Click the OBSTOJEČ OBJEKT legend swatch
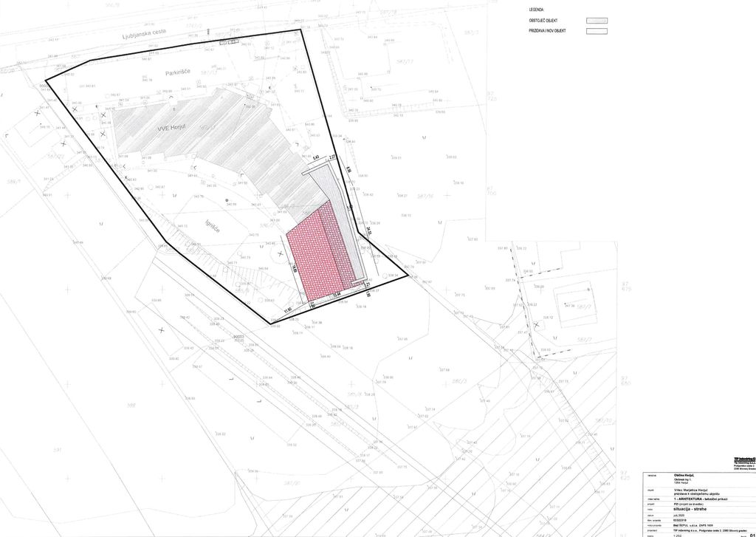Image resolution: width=756 pixels, height=537 pixels. (x=596, y=21)
